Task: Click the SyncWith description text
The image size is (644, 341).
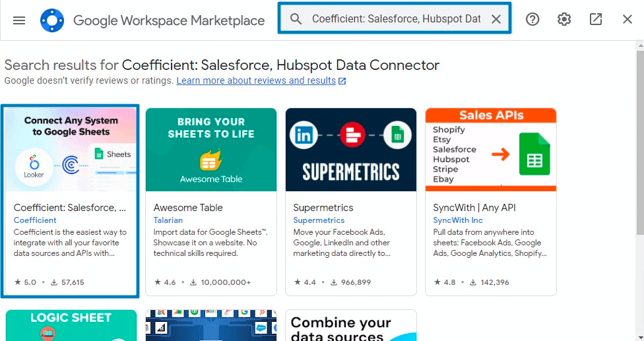Action: (490, 243)
